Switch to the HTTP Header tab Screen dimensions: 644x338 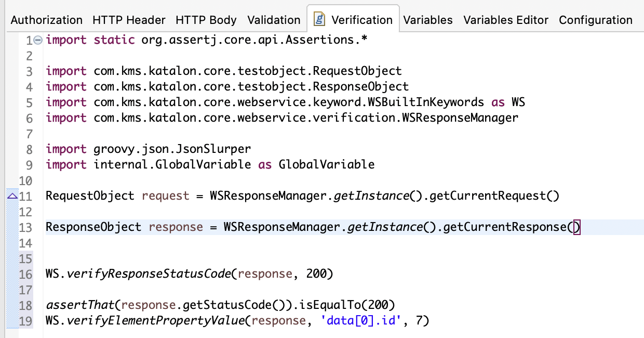click(x=129, y=20)
